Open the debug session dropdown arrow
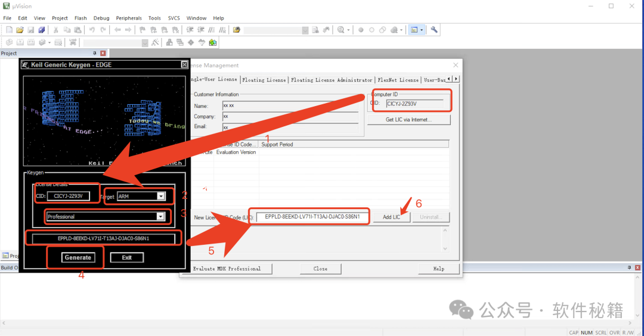Screen dimensions: 644x336 348,30
